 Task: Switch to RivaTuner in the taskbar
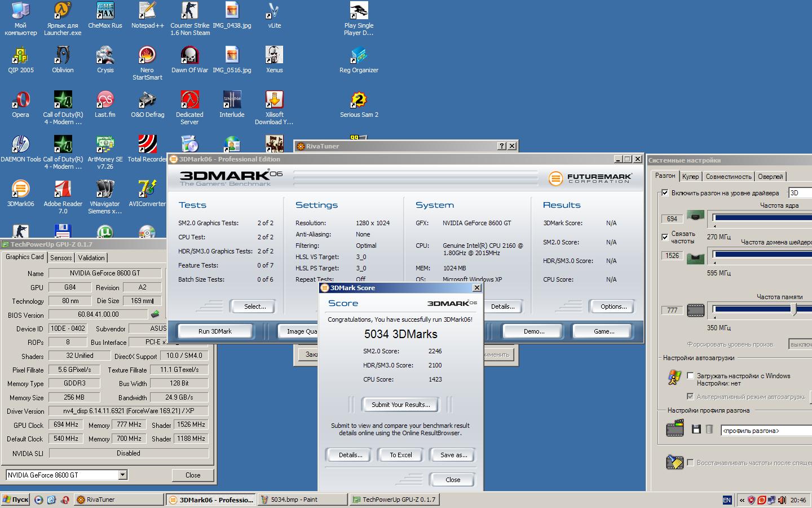click(x=118, y=500)
